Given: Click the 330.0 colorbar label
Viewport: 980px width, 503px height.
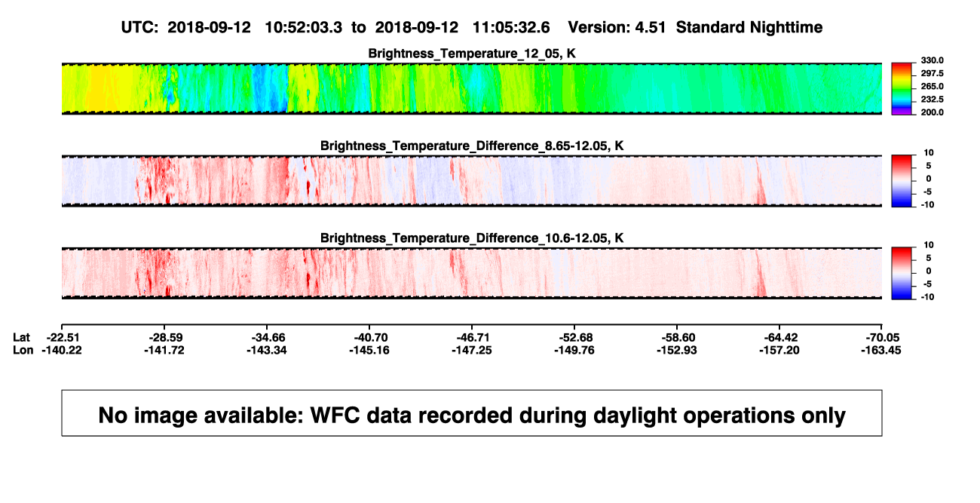Looking at the screenshot, I should click(x=932, y=60).
